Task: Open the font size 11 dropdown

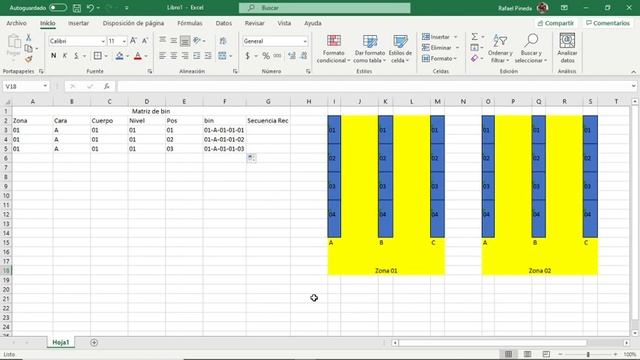Action: [124, 41]
